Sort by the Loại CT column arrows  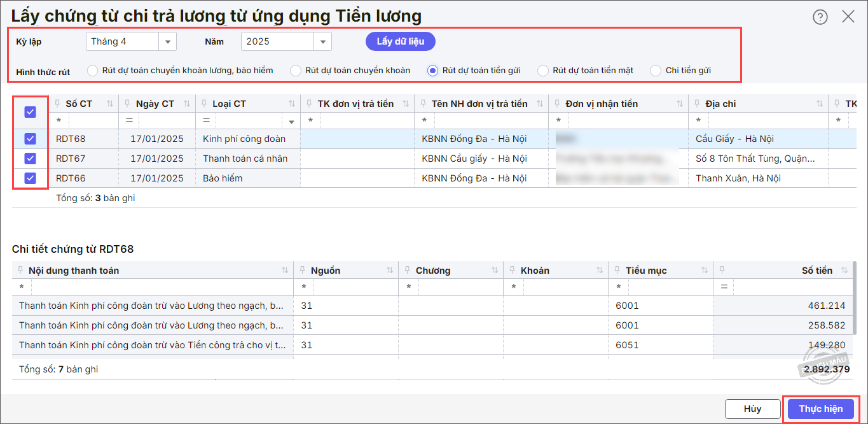click(292, 104)
